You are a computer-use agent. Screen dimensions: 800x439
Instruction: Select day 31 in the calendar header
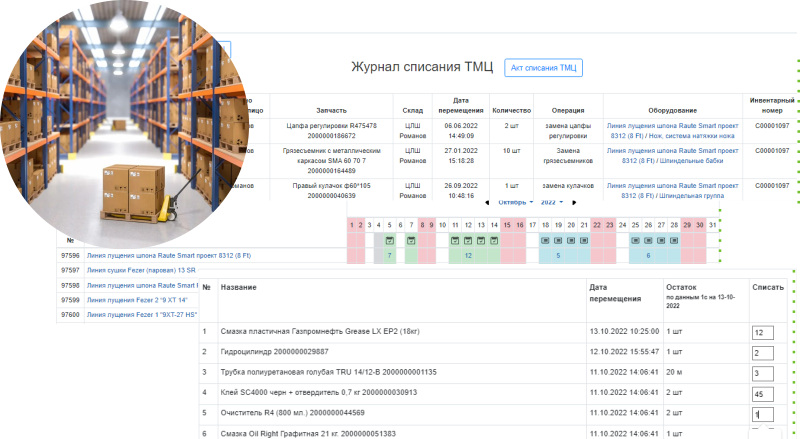712,225
